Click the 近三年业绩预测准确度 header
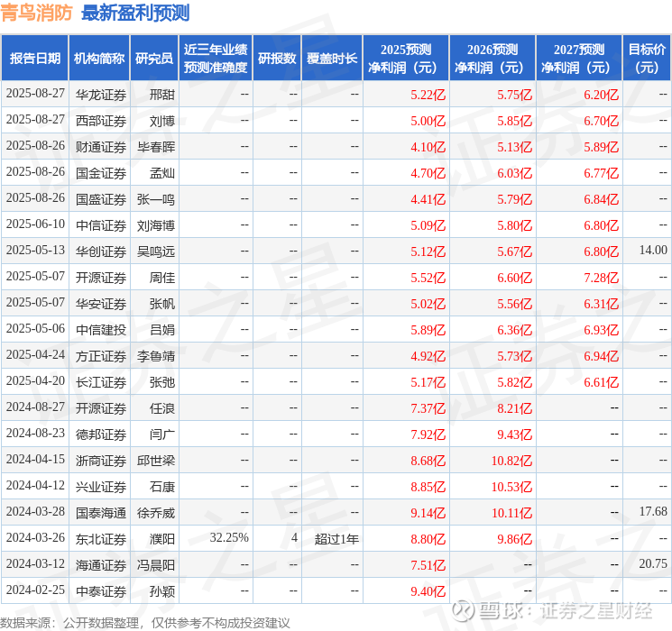The height and width of the screenshot is (631, 672). [x=216, y=59]
